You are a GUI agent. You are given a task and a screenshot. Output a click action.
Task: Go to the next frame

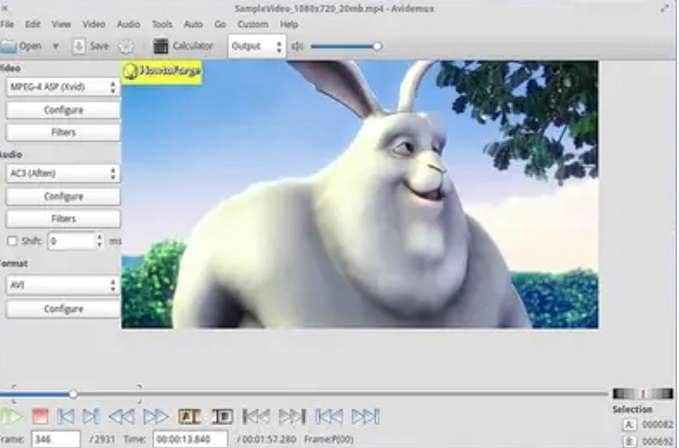(x=91, y=416)
